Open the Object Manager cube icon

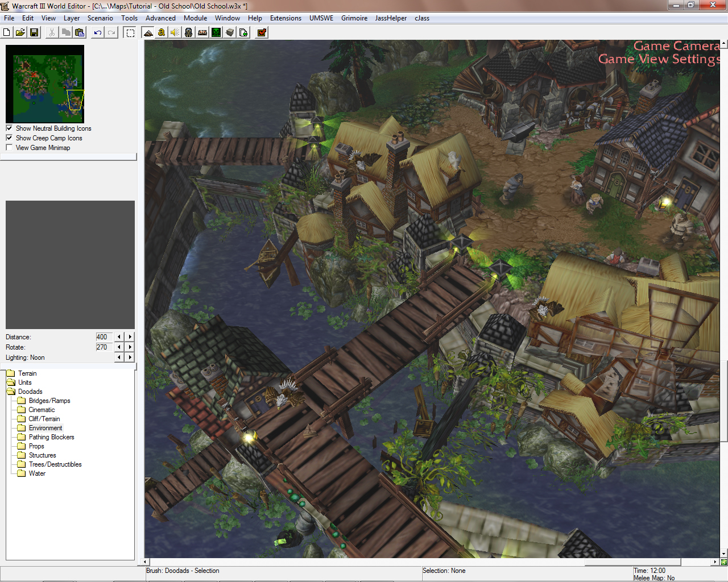pos(230,32)
